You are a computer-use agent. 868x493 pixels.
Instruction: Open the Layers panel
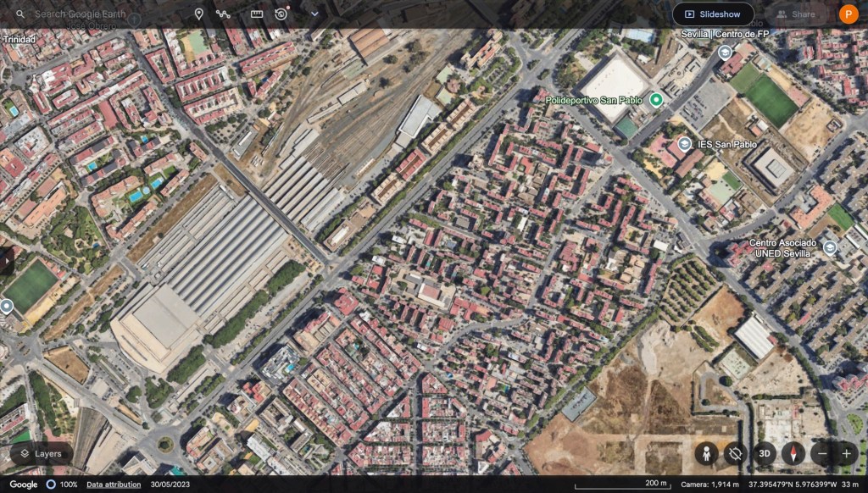coord(41,454)
